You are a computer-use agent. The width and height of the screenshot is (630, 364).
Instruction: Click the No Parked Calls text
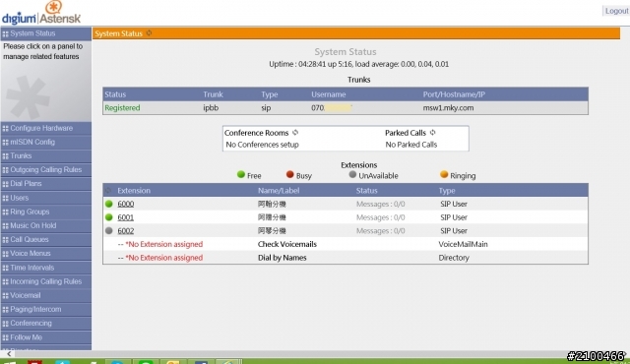pos(411,145)
